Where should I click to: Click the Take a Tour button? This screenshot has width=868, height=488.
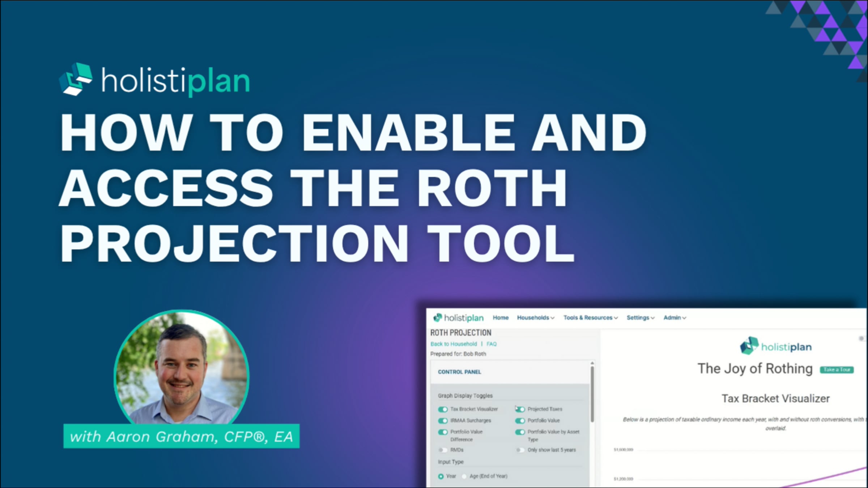point(837,369)
